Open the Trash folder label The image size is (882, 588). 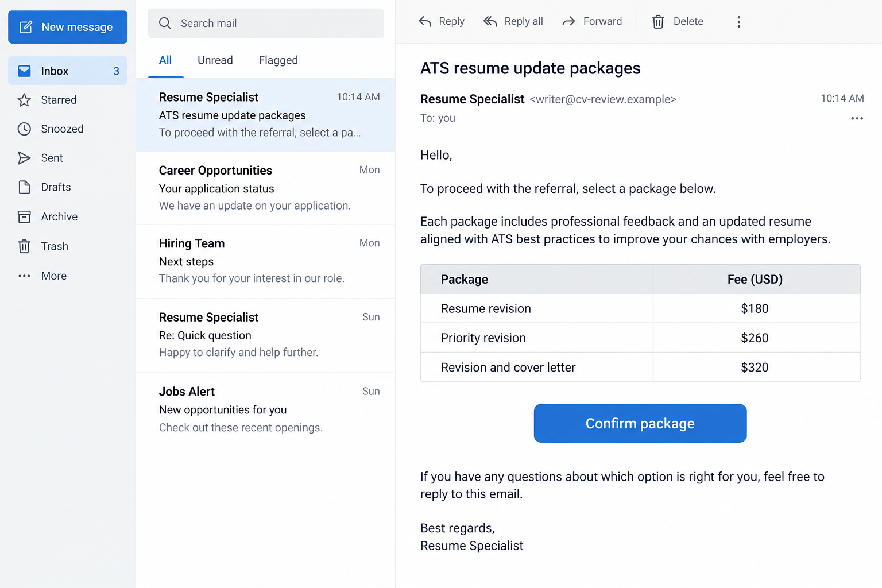pos(55,246)
